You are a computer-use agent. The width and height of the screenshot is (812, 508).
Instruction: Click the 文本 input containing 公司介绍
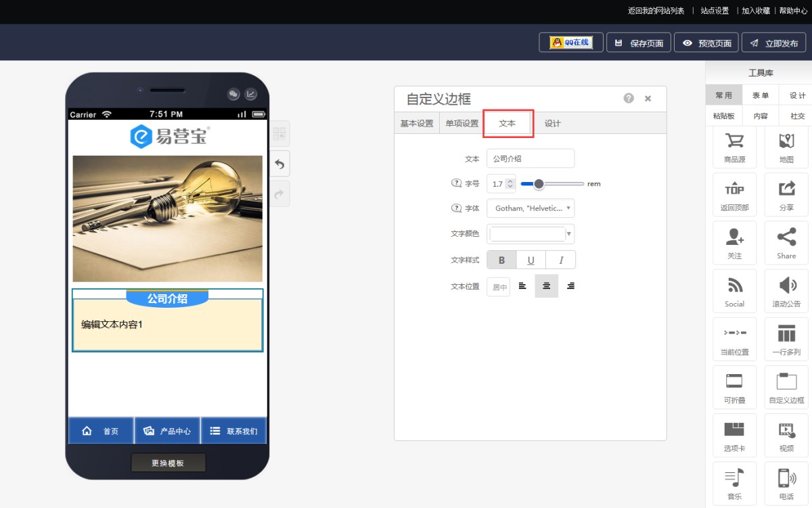coord(531,158)
